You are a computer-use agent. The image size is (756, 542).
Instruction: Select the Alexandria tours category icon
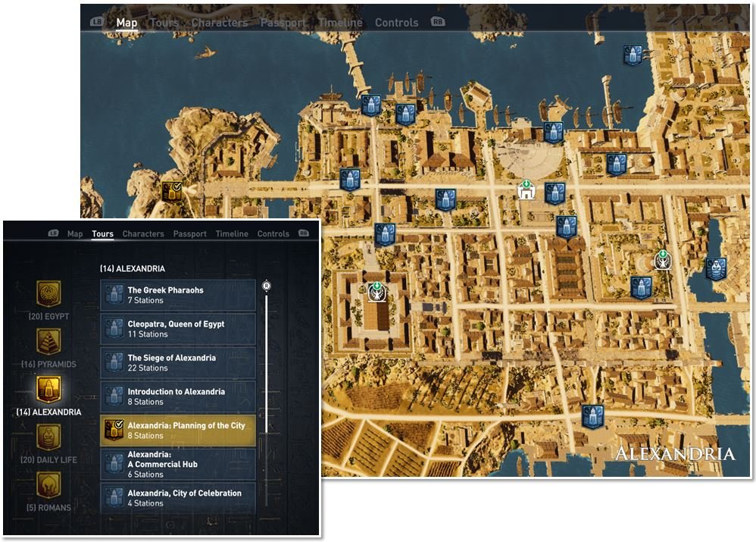coord(48,389)
